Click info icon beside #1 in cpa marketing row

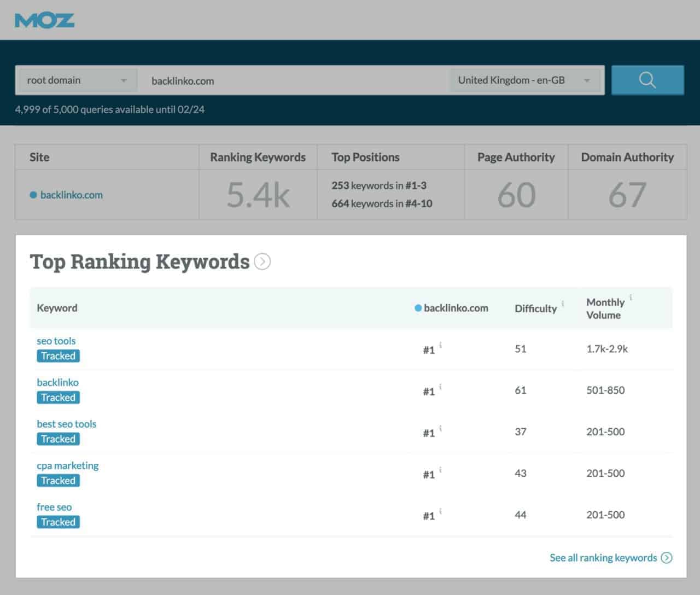440,470
